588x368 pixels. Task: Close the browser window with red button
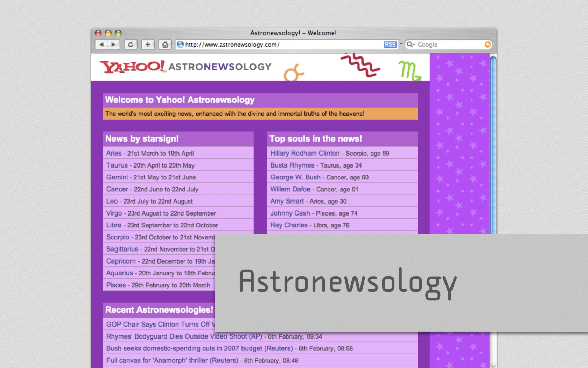[x=98, y=33]
